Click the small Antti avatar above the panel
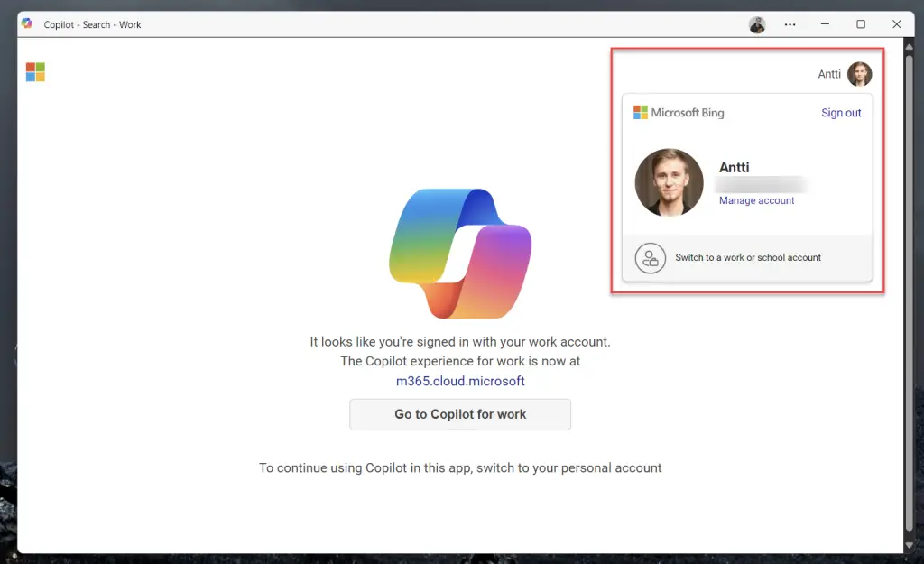 [859, 74]
